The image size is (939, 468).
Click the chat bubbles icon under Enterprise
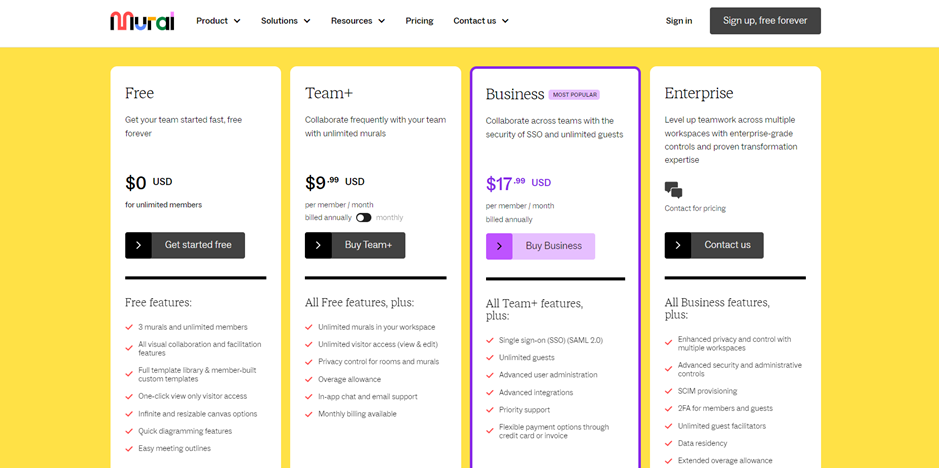(674, 191)
